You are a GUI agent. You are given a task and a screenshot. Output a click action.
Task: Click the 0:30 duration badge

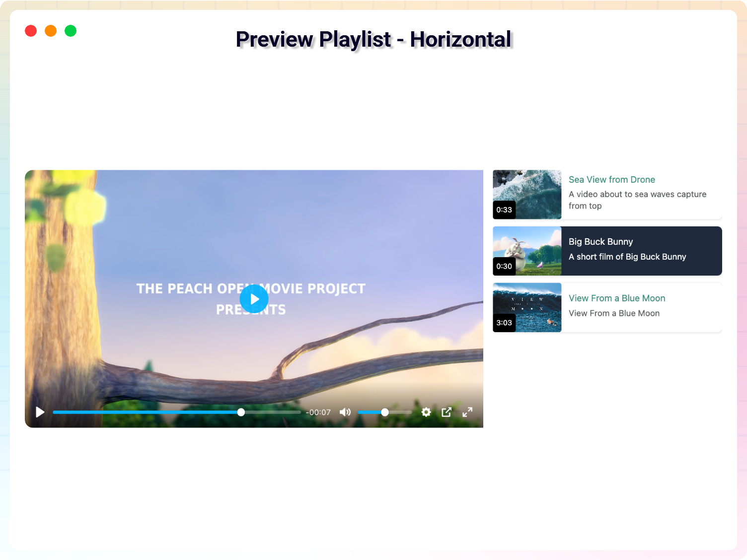[x=504, y=267]
